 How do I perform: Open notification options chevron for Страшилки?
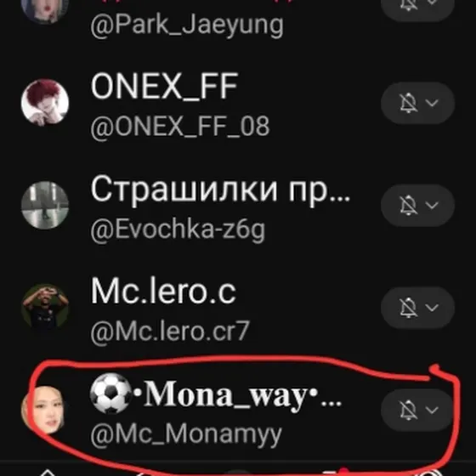tap(432, 205)
